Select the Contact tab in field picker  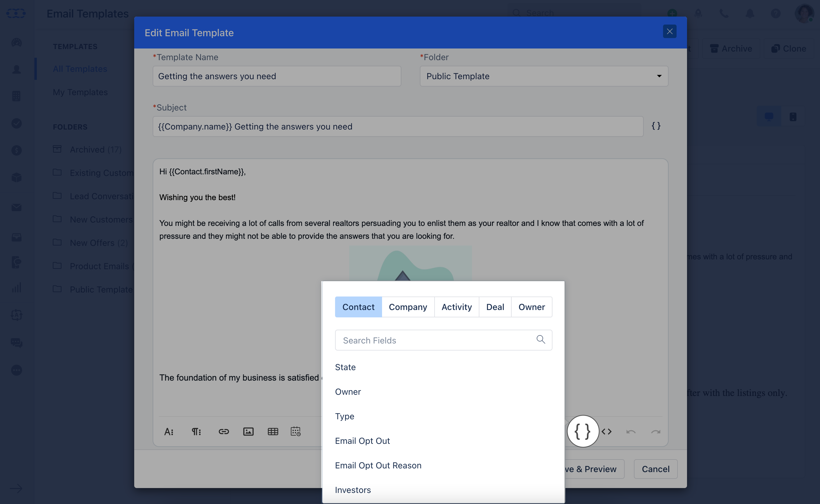(358, 307)
